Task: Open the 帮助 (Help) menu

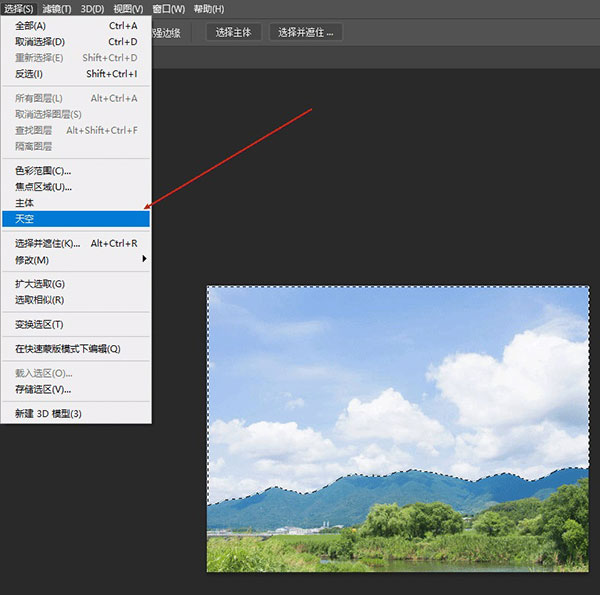Action: point(208,8)
